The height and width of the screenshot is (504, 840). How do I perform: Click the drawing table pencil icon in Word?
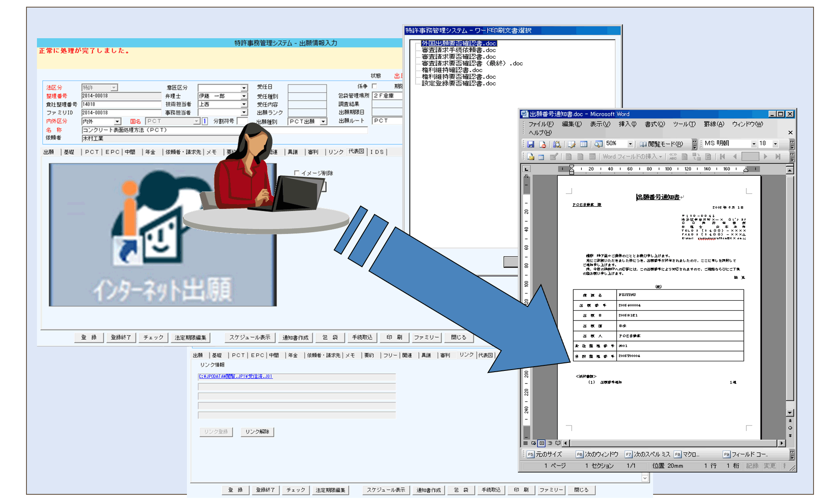[571, 144]
